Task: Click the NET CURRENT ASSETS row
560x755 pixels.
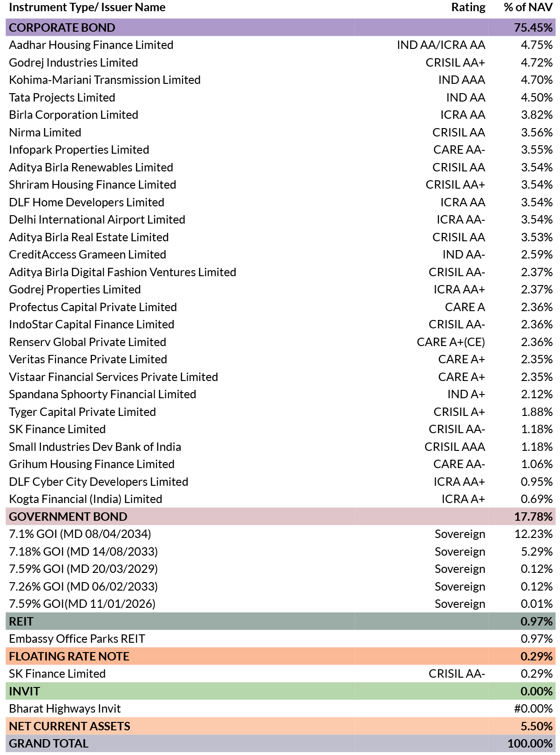Action: pyautogui.click(x=280, y=726)
